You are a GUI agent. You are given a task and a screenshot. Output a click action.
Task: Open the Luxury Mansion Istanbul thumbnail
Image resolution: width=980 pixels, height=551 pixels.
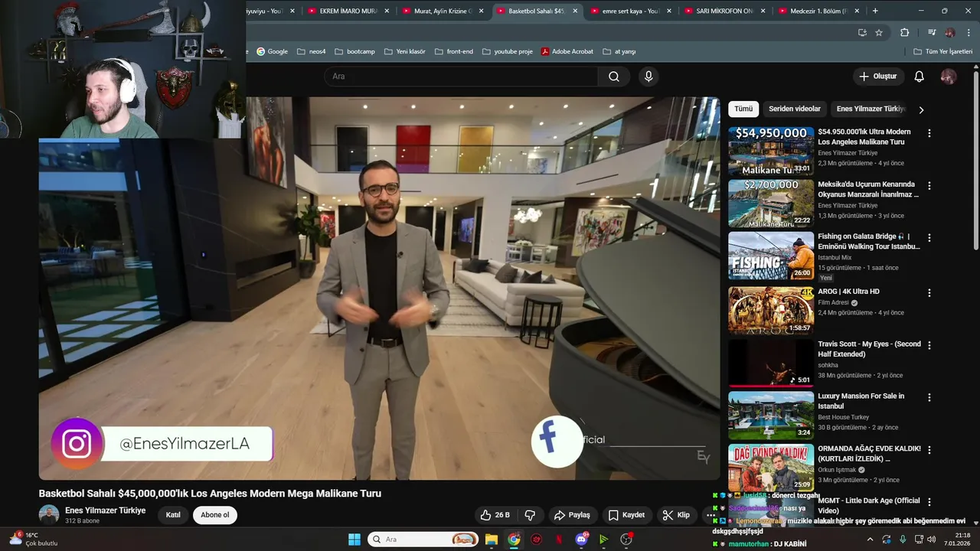click(x=771, y=415)
